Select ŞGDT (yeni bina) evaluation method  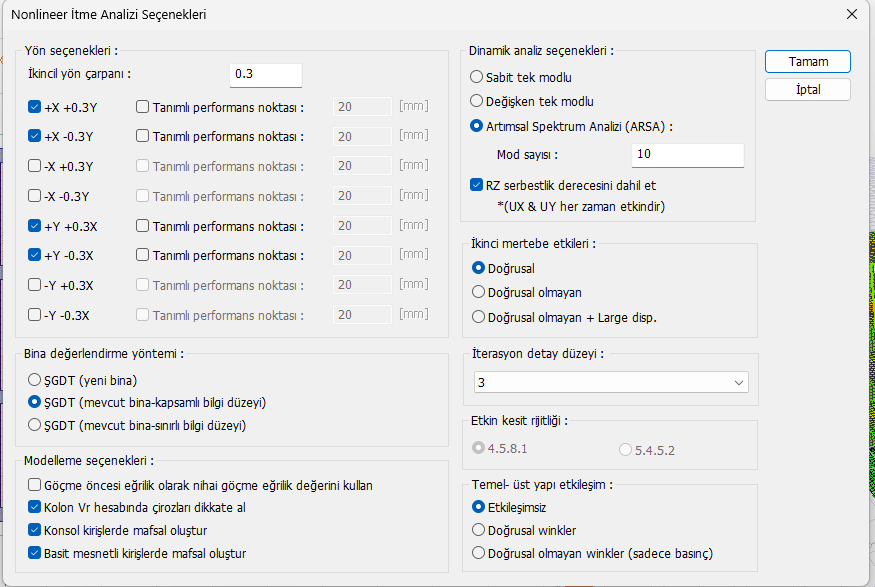pyautogui.click(x=36, y=381)
